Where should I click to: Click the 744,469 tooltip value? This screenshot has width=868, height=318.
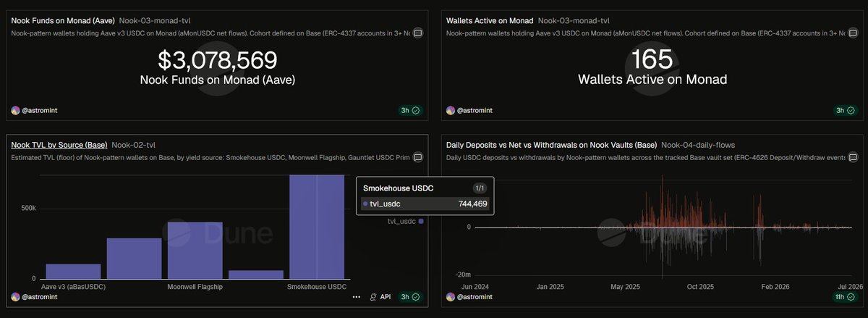473,204
